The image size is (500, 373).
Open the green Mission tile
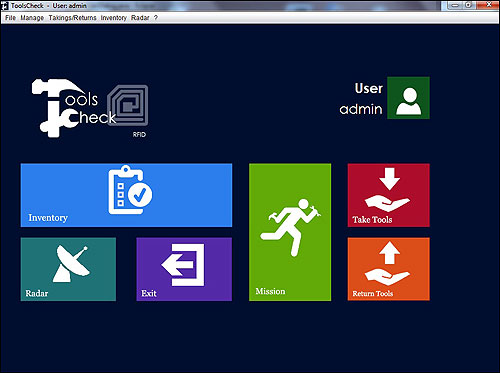(x=290, y=232)
